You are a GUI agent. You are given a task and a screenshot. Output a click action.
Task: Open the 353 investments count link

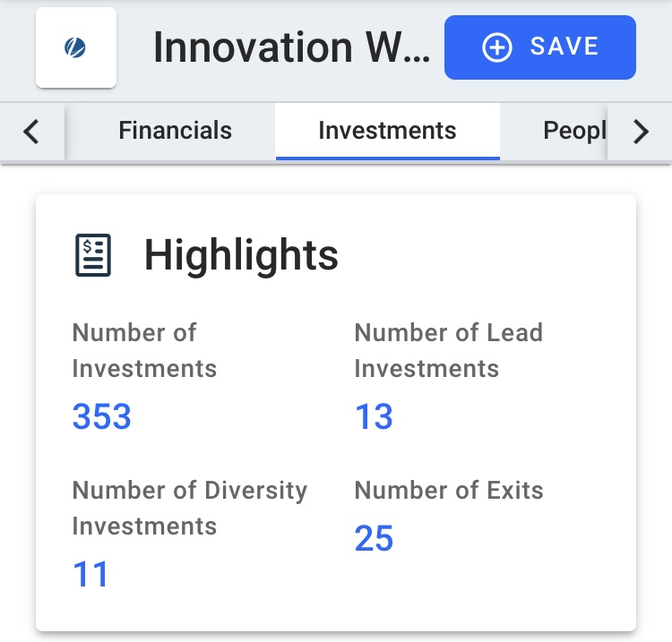(101, 416)
